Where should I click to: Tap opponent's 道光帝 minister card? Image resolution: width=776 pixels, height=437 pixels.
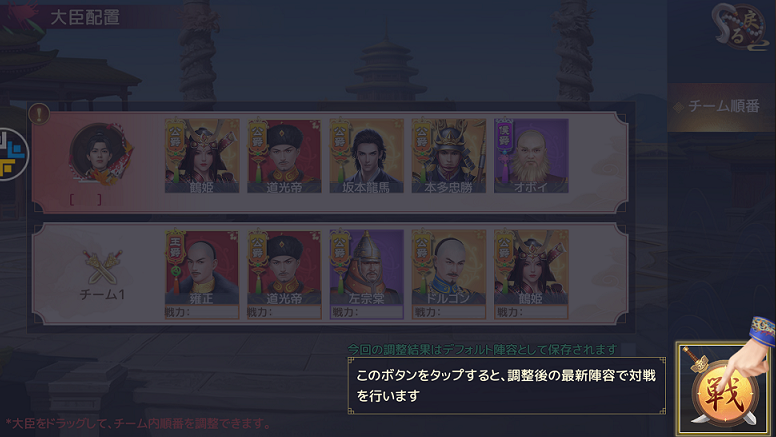pyautogui.click(x=284, y=156)
